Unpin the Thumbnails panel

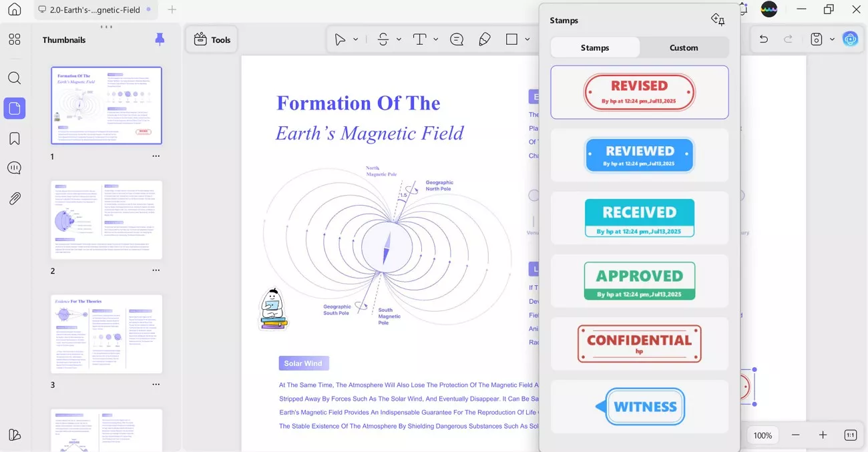(160, 39)
